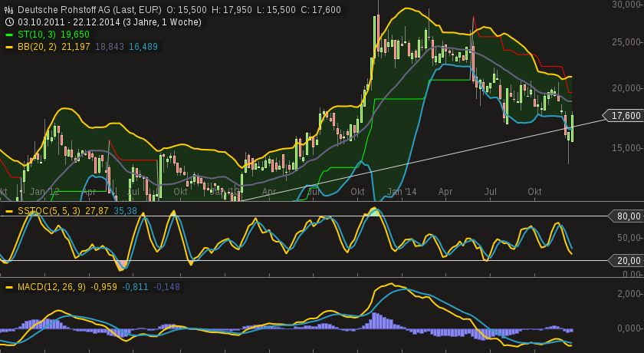Click the 2,000 MACD axis label
644x353 pixels.
click(x=629, y=293)
